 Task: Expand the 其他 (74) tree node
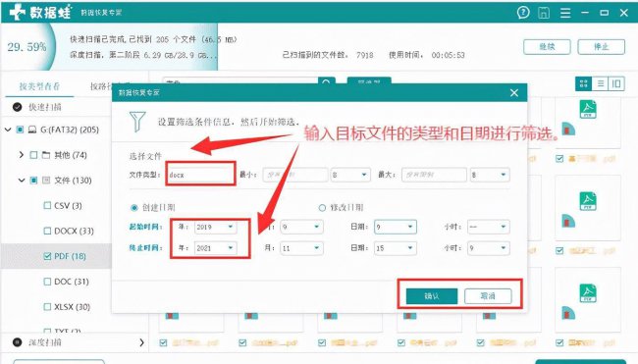click(x=22, y=155)
